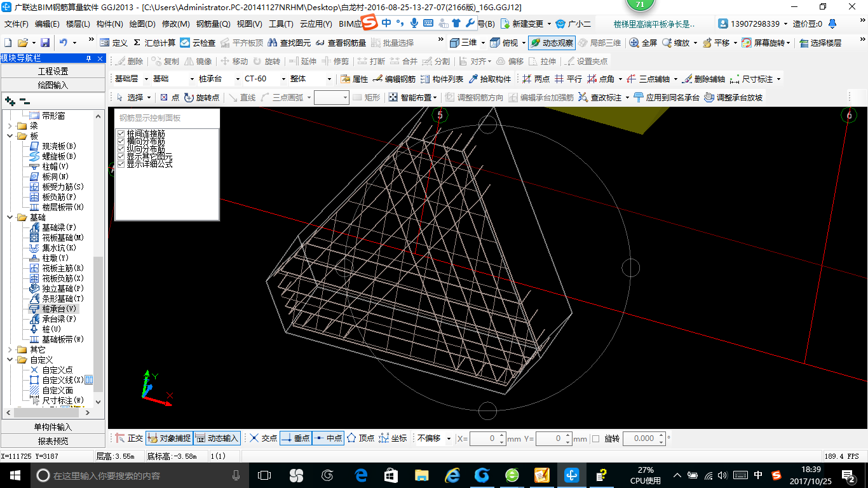Image resolution: width=868 pixels, height=488 pixels.
Task: Click the 单构件输入 button
Action: click(53, 427)
